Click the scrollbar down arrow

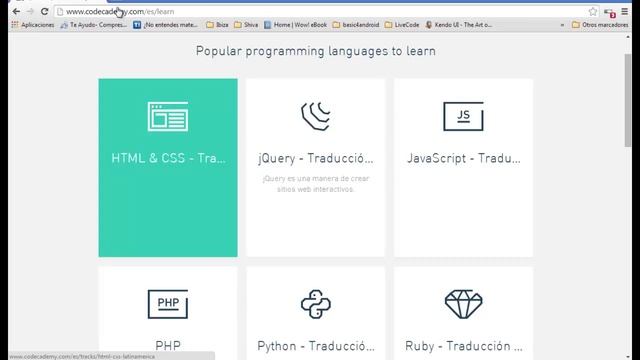tap(628, 357)
